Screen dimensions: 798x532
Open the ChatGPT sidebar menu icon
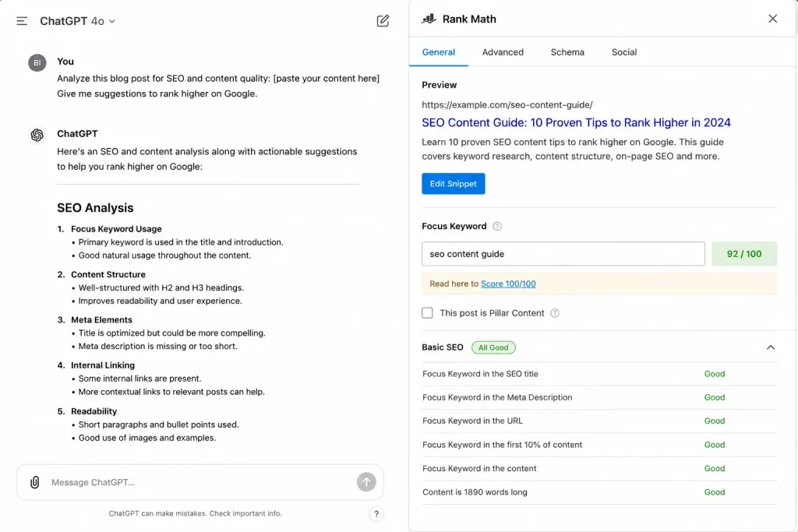(22, 21)
